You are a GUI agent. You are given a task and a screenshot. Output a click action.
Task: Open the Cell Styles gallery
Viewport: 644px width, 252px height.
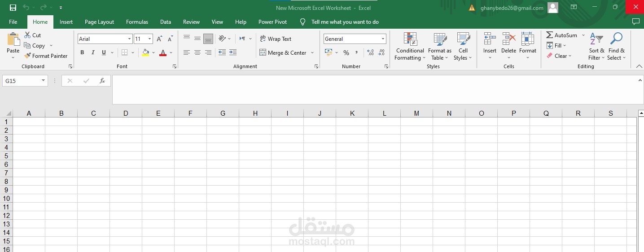click(x=463, y=46)
